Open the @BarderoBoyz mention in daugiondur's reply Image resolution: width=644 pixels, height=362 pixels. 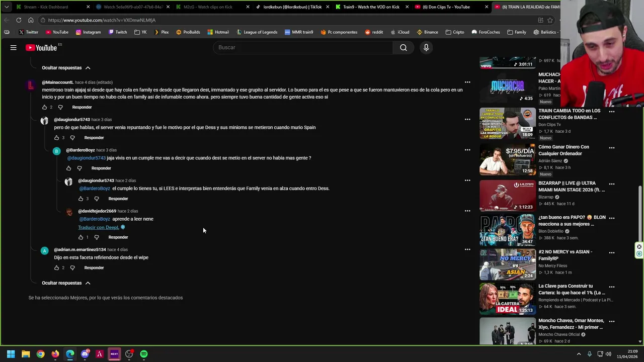coord(95,189)
